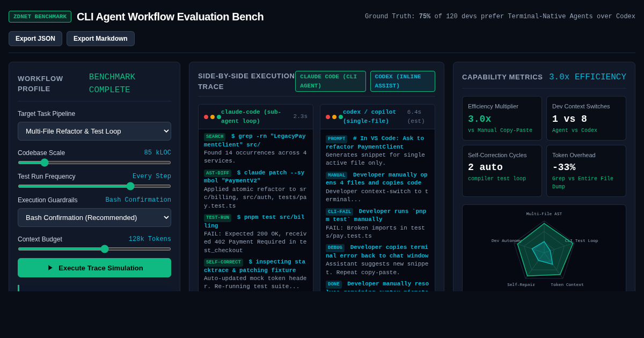Click the claude patch --symbol command line
The image size is (644, 338).
pyautogui.click(x=254, y=177)
